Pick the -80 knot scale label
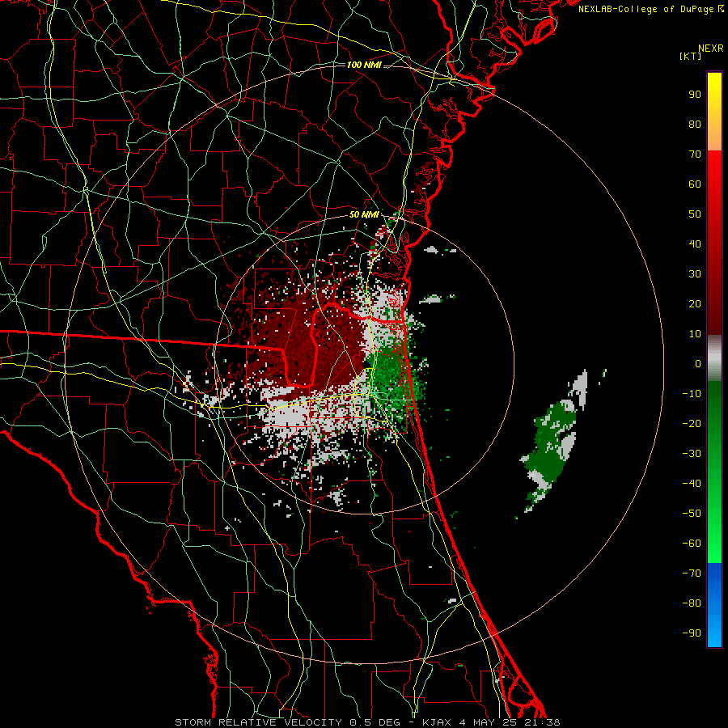728x728 pixels. [692, 603]
